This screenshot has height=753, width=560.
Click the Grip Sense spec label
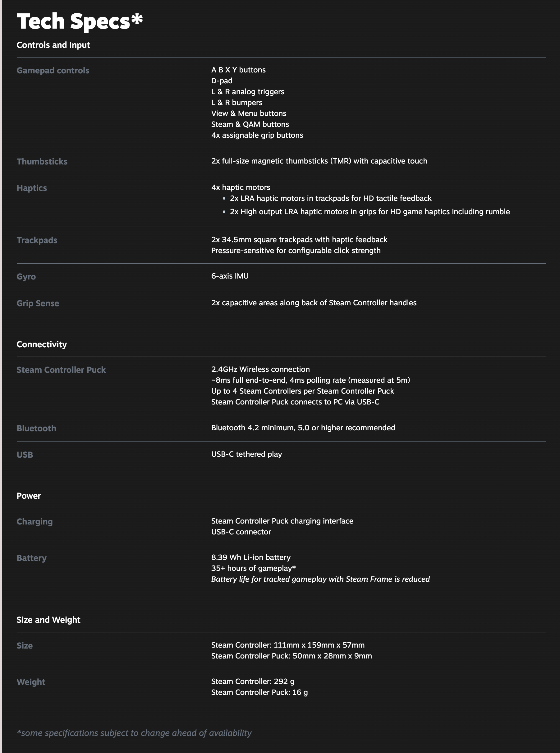38,303
